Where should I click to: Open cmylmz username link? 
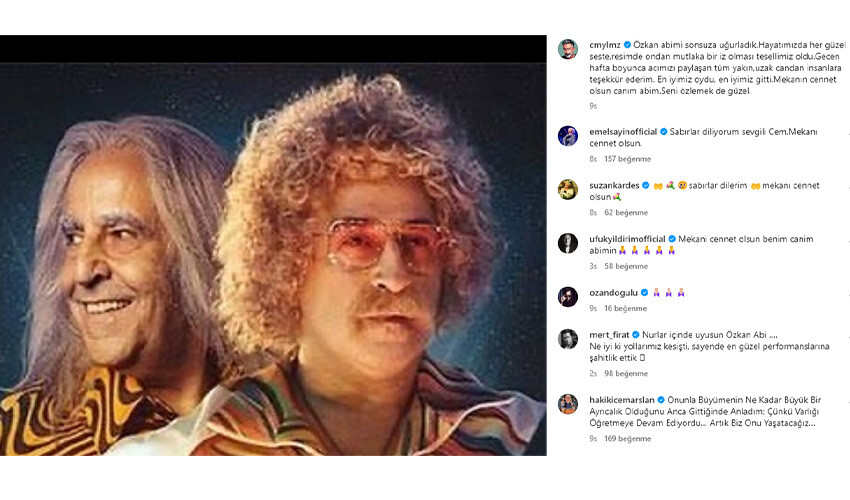tap(603, 46)
